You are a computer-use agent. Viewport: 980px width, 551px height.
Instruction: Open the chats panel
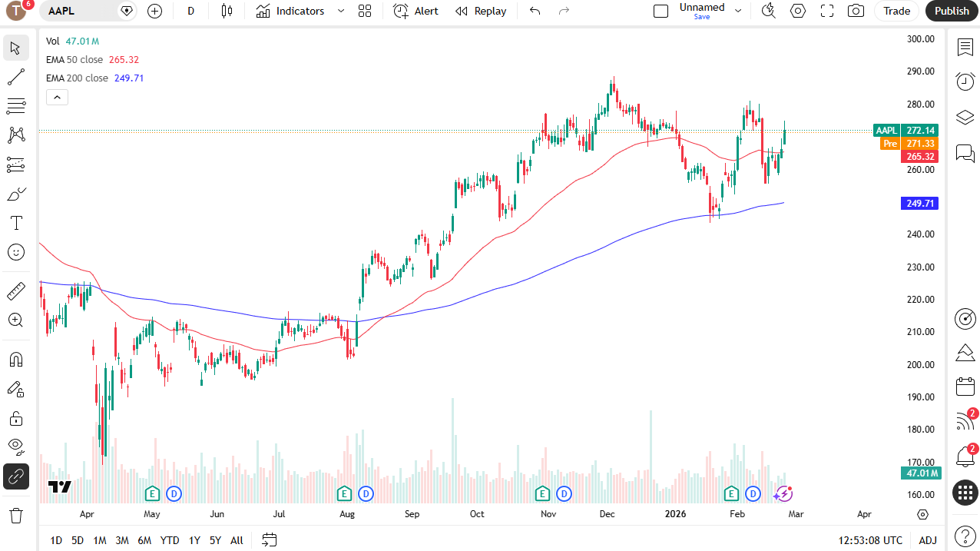coord(965,153)
